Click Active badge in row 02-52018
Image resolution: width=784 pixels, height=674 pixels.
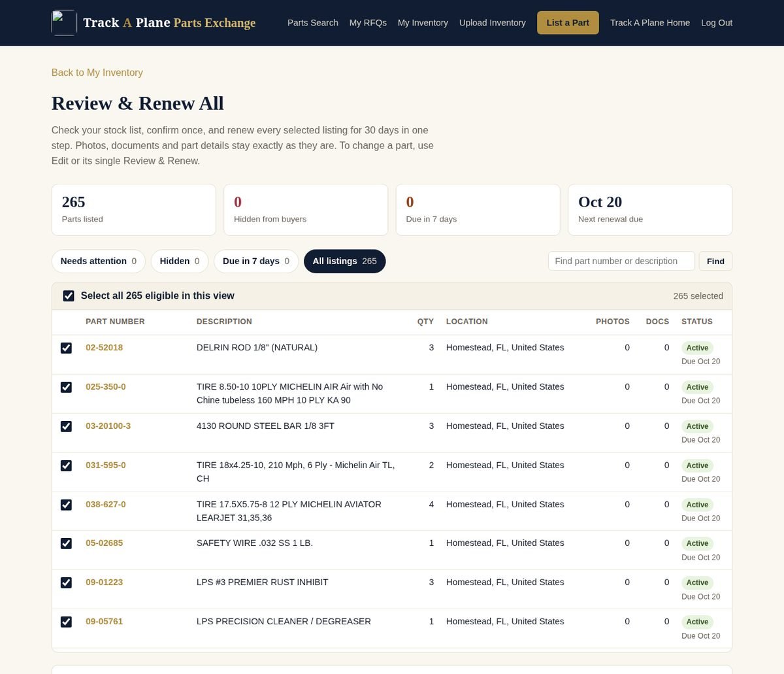point(697,348)
